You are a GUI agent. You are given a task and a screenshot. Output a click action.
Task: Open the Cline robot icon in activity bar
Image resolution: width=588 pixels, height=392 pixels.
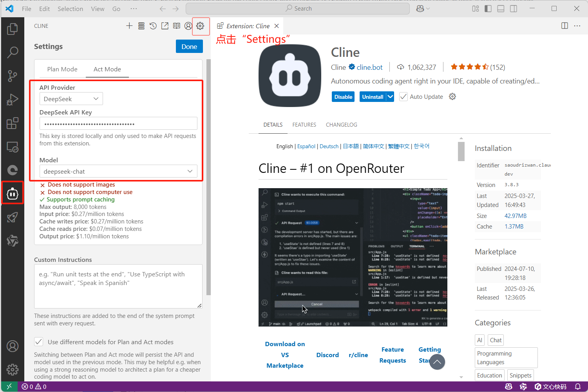[x=13, y=193]
